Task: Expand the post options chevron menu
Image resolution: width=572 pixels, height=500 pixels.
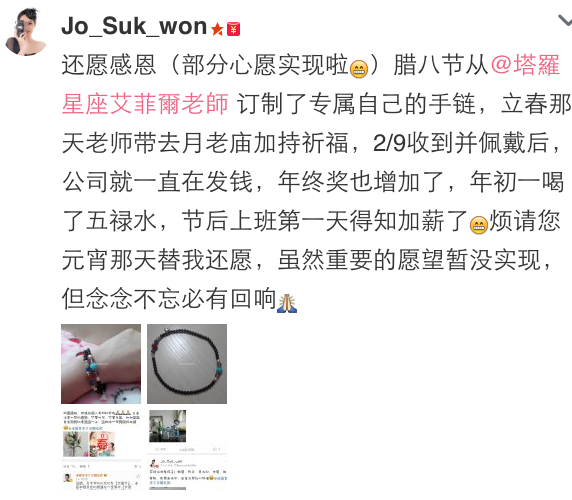Action: (565, 20)
